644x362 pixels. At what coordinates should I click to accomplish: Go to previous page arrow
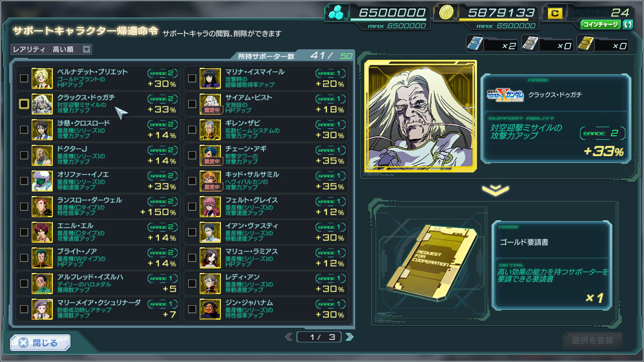click(x=289, y=337)
